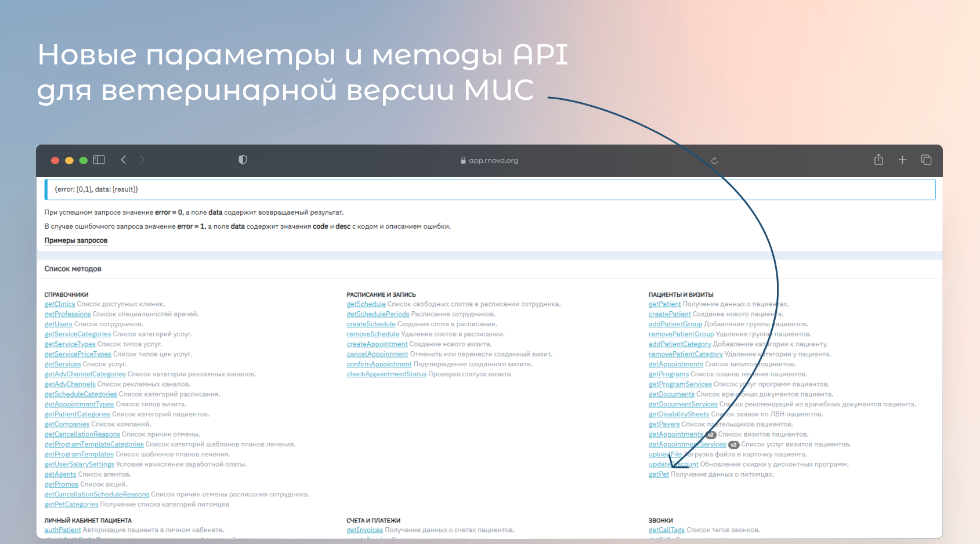980x544 pixels.
Task: Open the getPetCategories method link
Action: (x=71, y=505)
